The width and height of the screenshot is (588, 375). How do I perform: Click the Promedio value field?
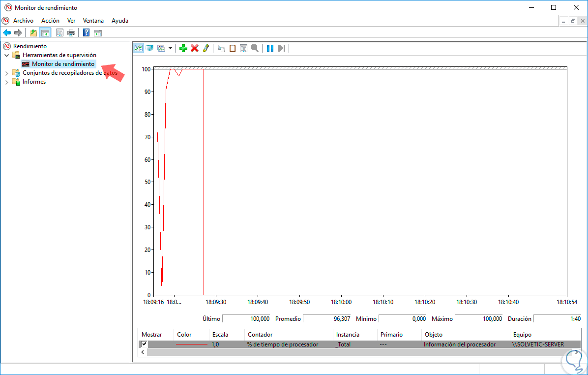(327, 319)
